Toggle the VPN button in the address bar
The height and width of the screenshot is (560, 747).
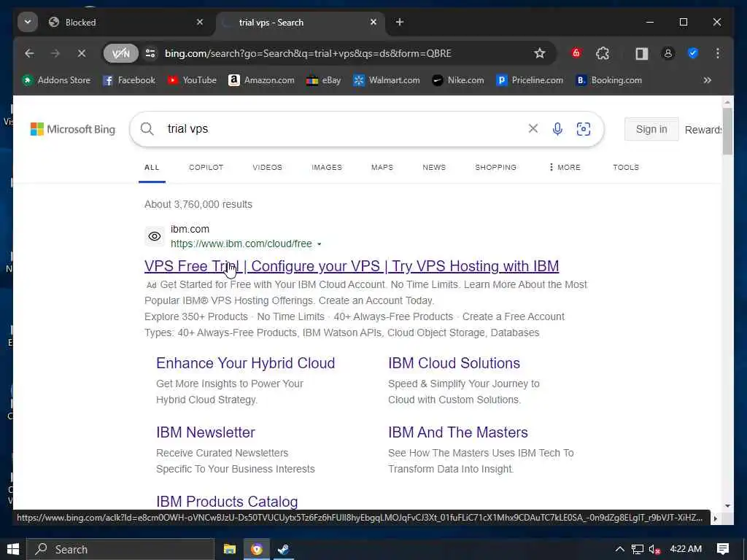point(121,53)
